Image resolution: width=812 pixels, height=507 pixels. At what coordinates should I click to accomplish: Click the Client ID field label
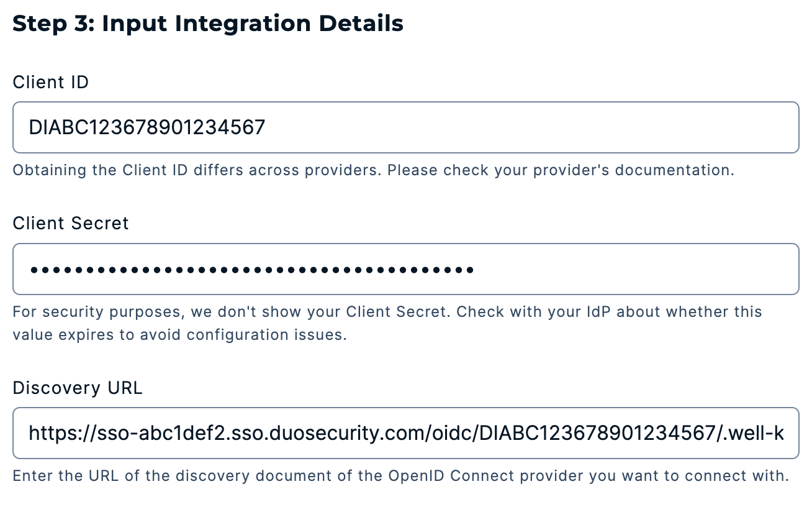pos(50,82)
